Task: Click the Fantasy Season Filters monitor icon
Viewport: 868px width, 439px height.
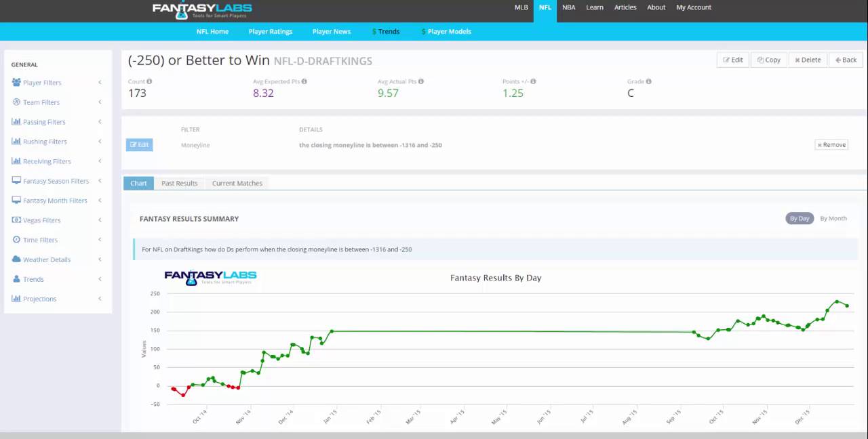Action: (x=16, y=181)
